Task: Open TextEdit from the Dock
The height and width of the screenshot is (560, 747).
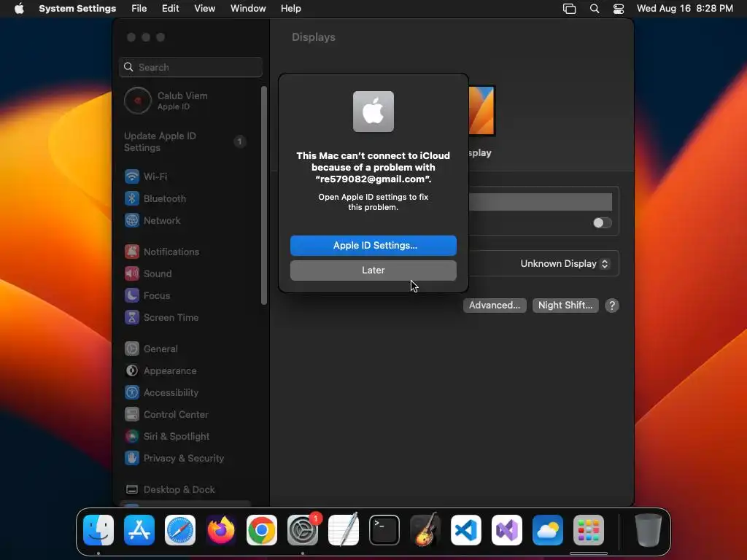Action: (344, 530)
